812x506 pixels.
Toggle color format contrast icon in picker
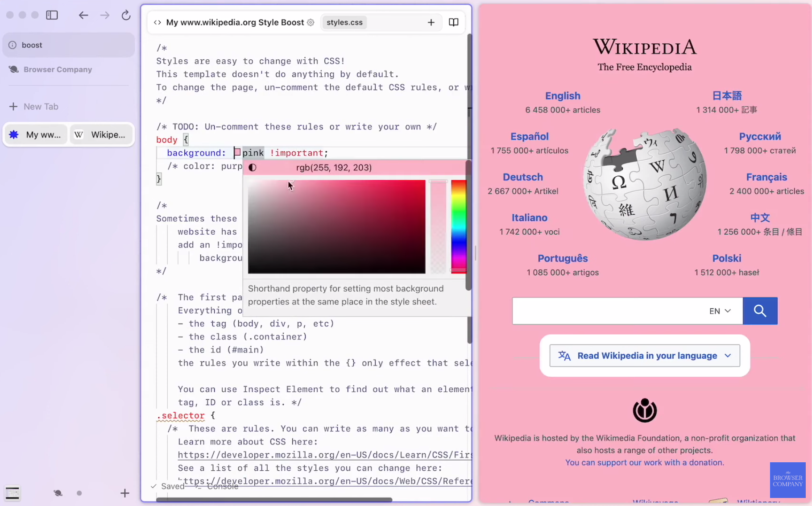(253, 168)
